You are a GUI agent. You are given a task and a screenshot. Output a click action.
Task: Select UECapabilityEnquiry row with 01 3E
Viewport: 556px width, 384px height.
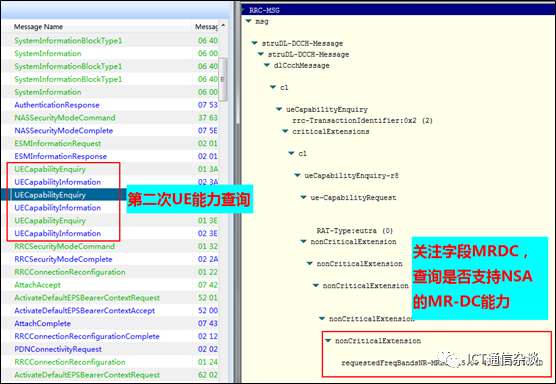(x=50, y=221)
